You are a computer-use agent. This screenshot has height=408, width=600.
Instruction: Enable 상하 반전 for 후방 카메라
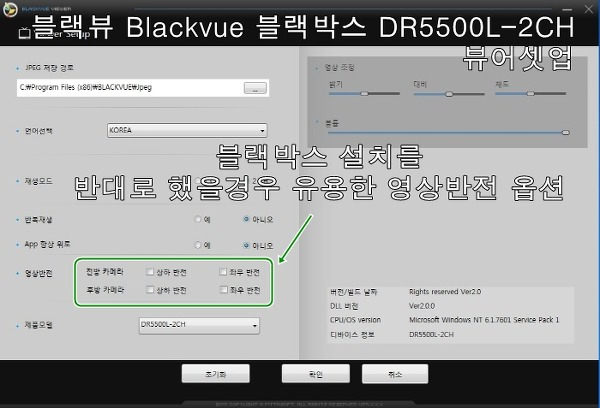pos(150,290)
